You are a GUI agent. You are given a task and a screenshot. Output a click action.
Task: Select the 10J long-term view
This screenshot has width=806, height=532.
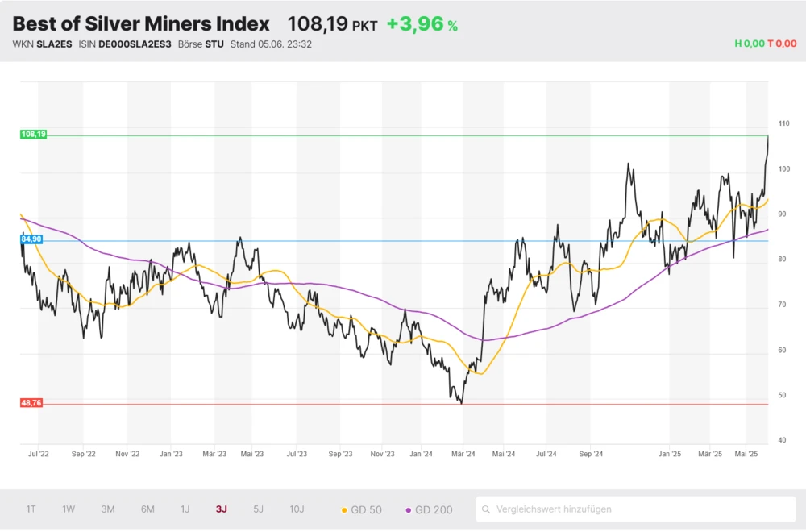(297, 509)
